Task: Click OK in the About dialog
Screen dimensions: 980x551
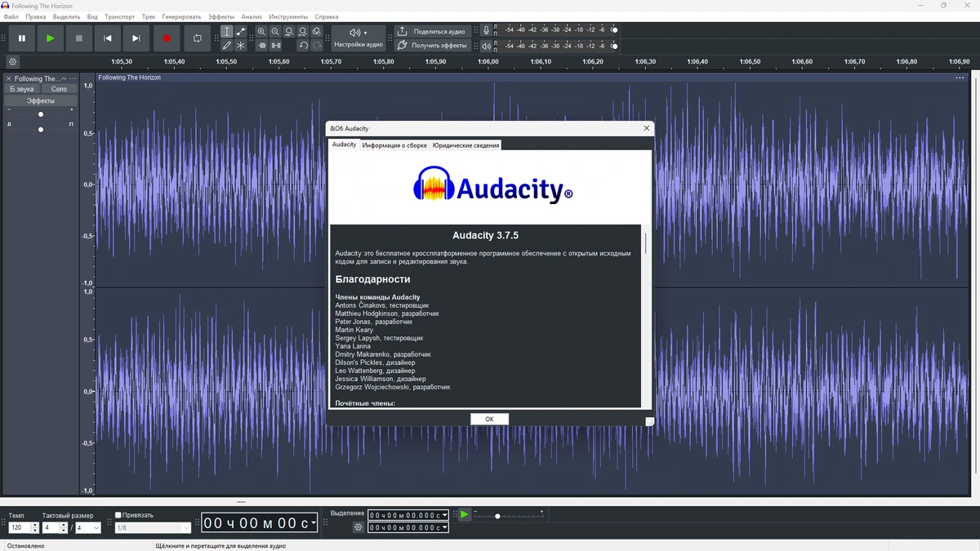Action: click(x=489, y=419)
